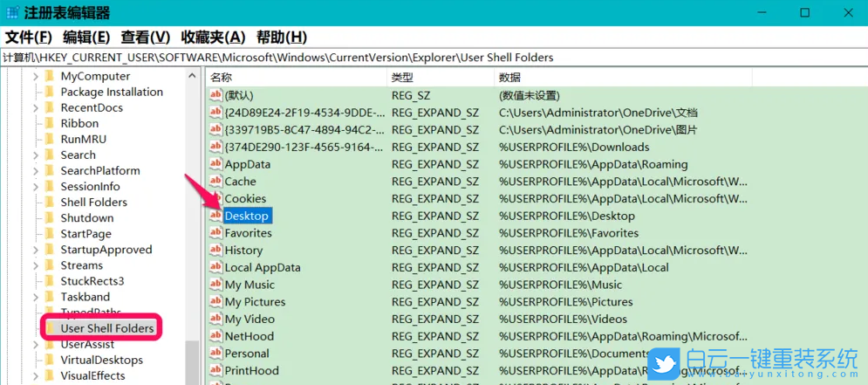Click the folder icon beside Taskband key
This screenshot has height=385, width=868.
pyautogui.click(x=50, y=297)
